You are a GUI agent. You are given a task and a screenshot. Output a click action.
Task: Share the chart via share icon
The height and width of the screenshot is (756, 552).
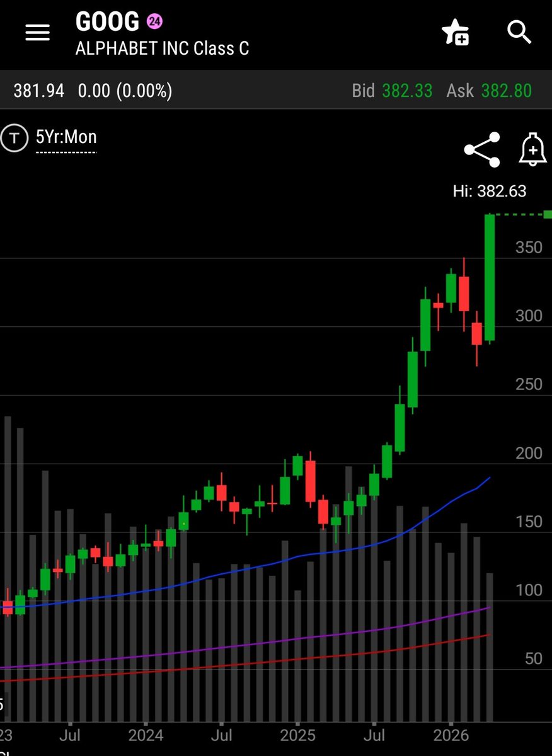coord(482,150)
